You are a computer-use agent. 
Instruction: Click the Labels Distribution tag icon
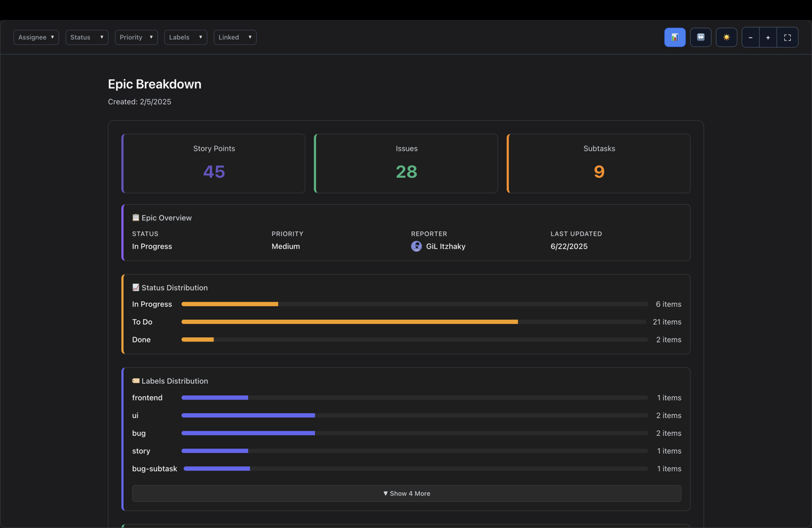135,381
